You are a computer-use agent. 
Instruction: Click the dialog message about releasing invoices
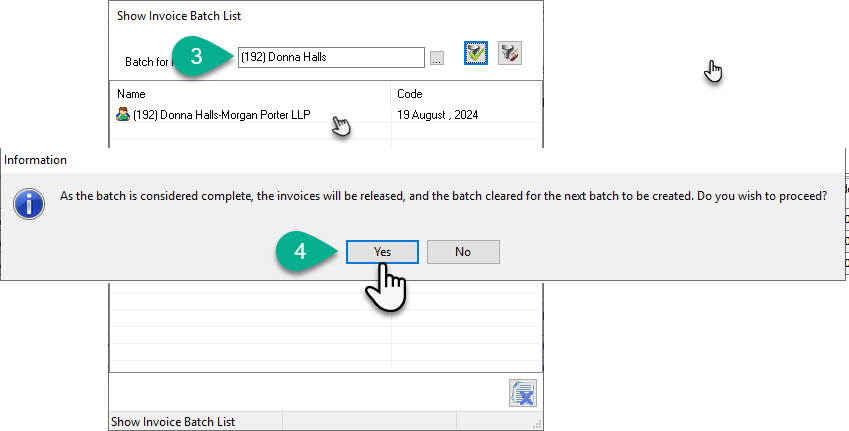click(x=443, y=196)
